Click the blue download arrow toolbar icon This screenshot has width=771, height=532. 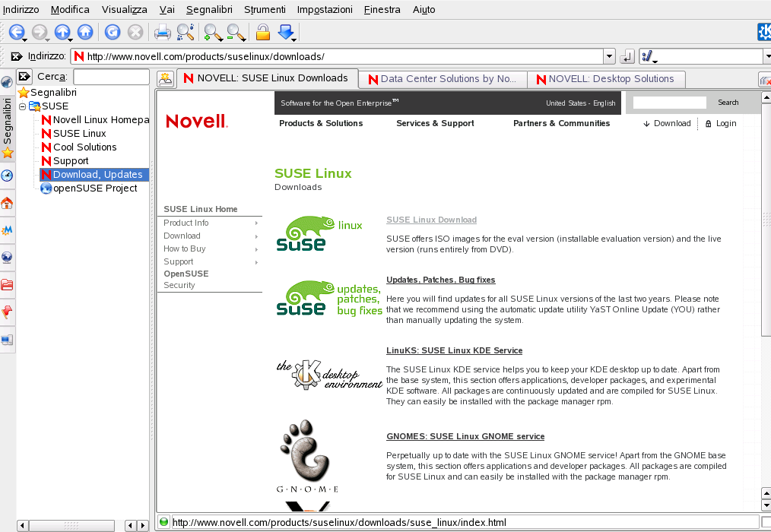click(x=286, y=32)
